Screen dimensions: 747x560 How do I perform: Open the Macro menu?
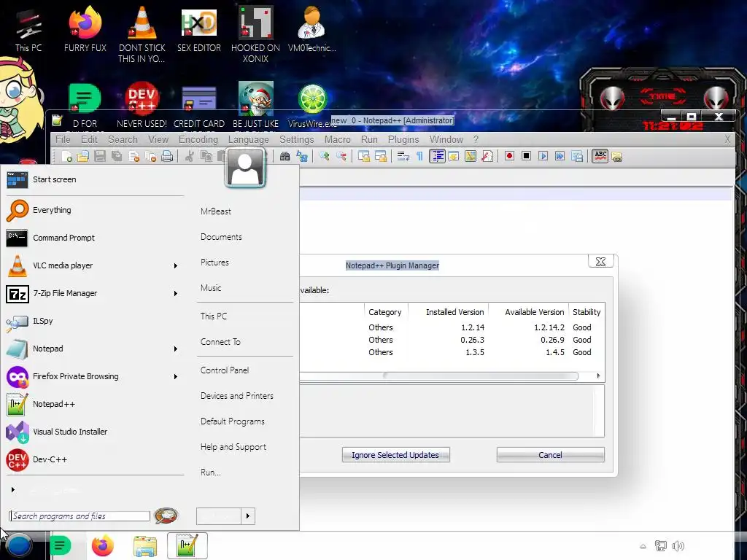click(x=337, y=139)
